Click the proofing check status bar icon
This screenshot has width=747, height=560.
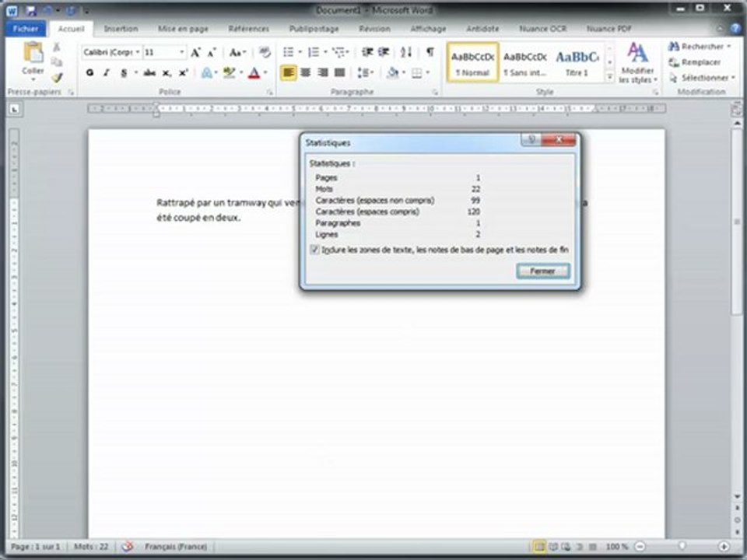127,547
